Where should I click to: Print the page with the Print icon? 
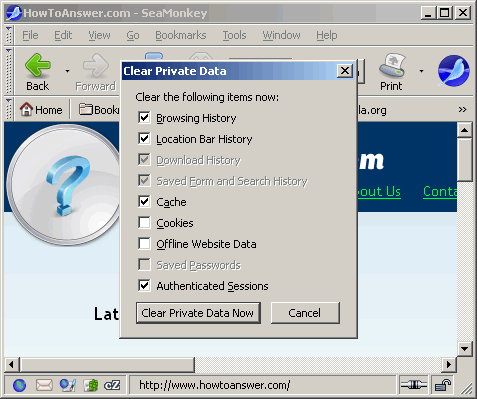click(391, 72)
